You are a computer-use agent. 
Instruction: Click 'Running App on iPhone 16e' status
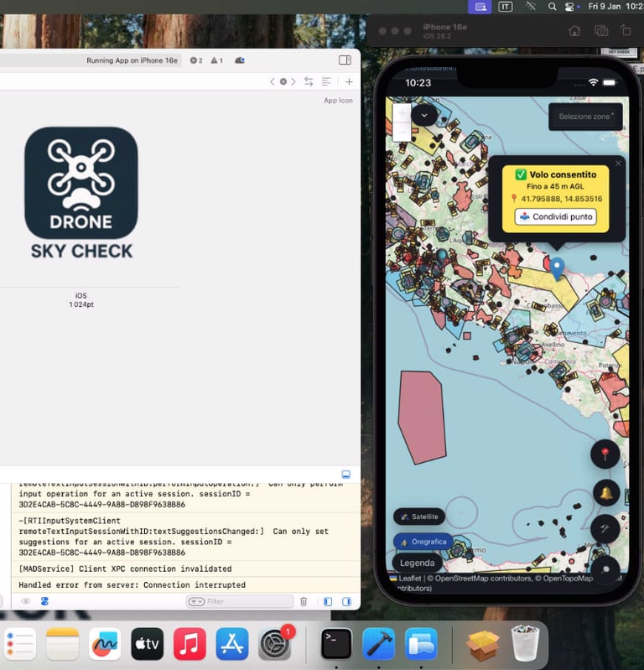click(132, 60)
